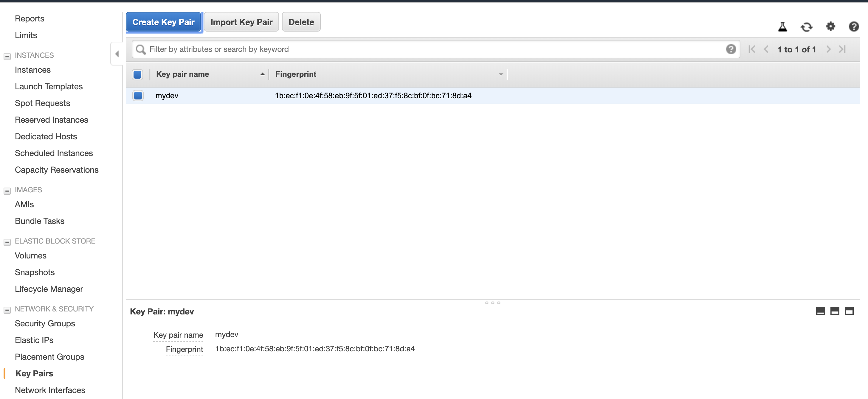Viewport: 868px width, 399px height.
Task: Open AMIs in sidebar
Action: 24,204
